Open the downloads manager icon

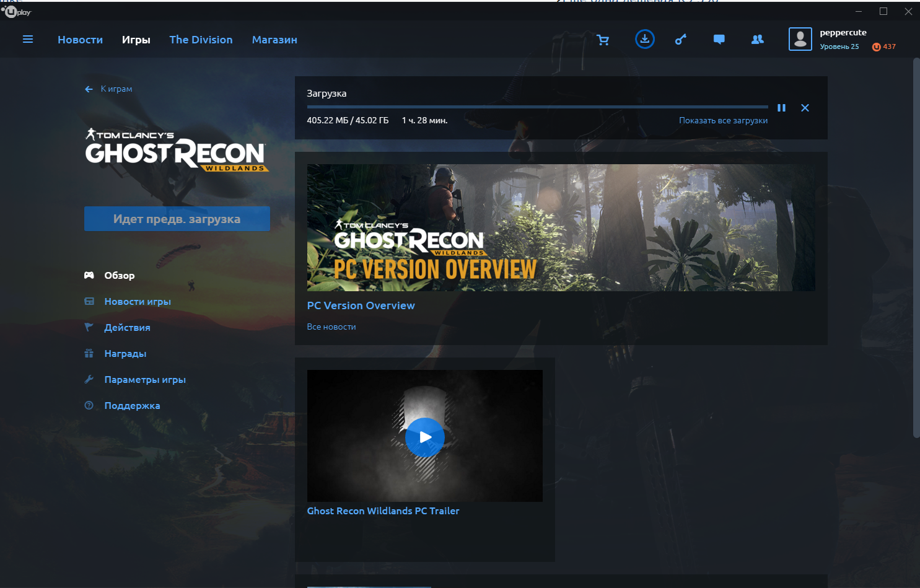click(645, 39)
